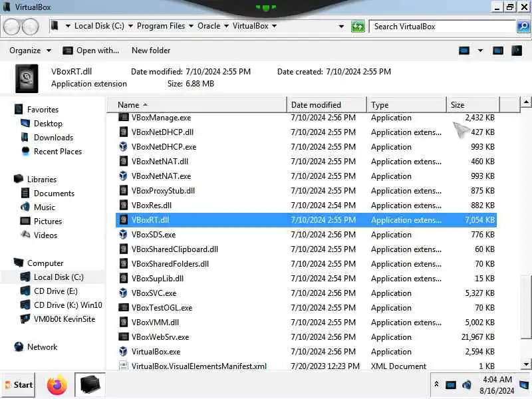Select CD Drive (E:) in sidebar
The image size is (532, 399).
56,291
